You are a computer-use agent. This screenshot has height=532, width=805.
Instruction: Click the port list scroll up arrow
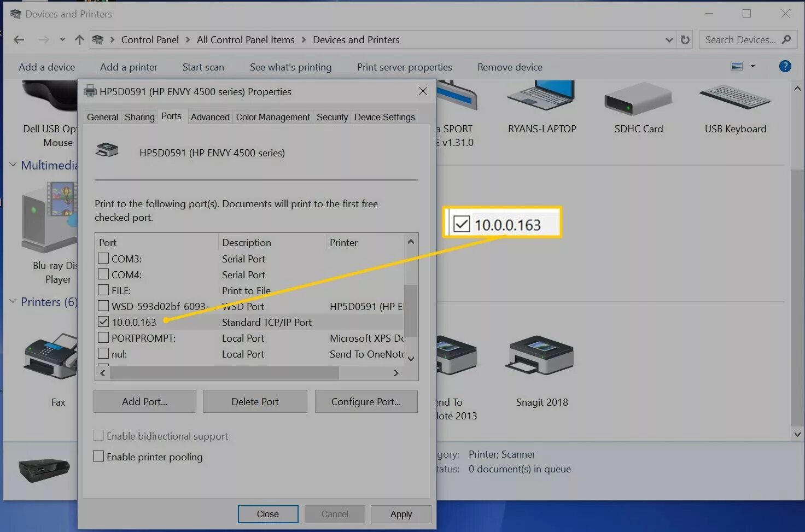pyautogui.click(x=411, y=241)
